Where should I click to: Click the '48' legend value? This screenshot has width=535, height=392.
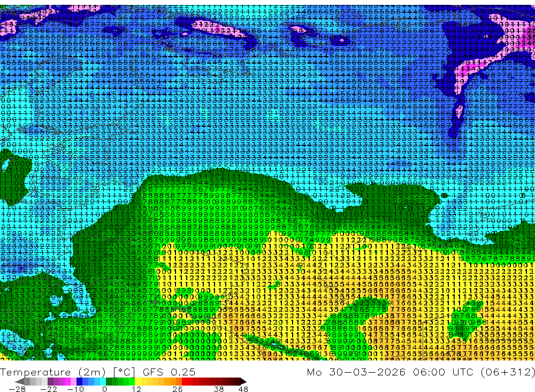243,389
